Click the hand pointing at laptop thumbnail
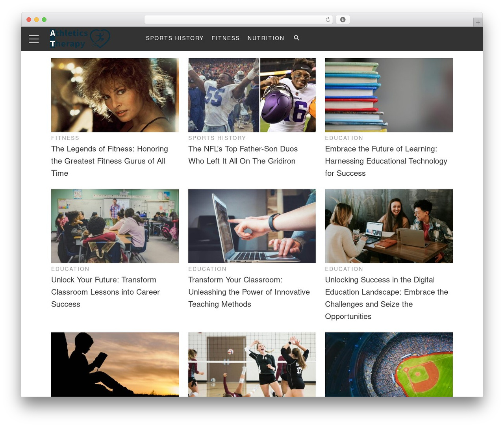Image resolution: width=504 pixels, height=427 pixels. (x=252, y=226)
